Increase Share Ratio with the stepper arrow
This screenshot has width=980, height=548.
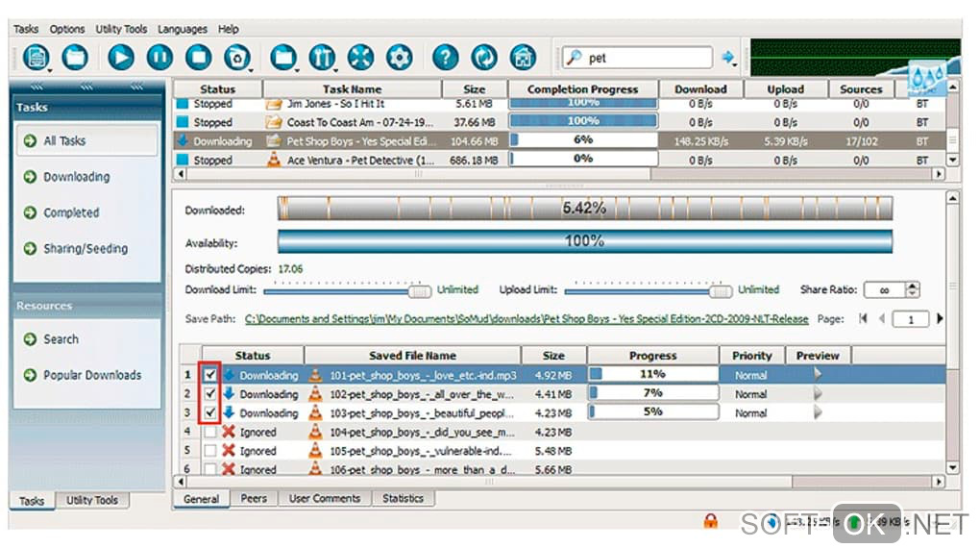click(x=913, y=286)
